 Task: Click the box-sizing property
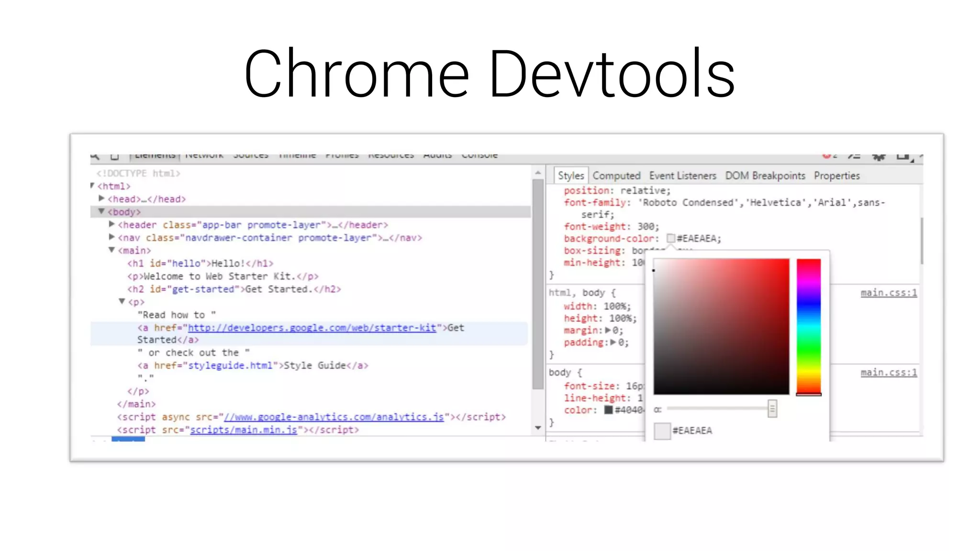tap(592, 251)
